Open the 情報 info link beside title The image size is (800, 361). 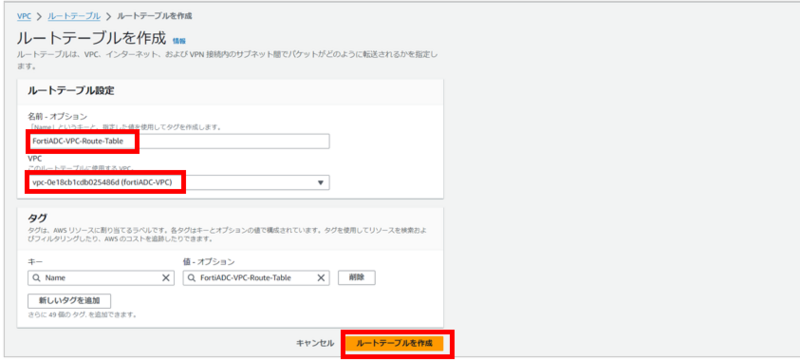[x=179, y=40]
